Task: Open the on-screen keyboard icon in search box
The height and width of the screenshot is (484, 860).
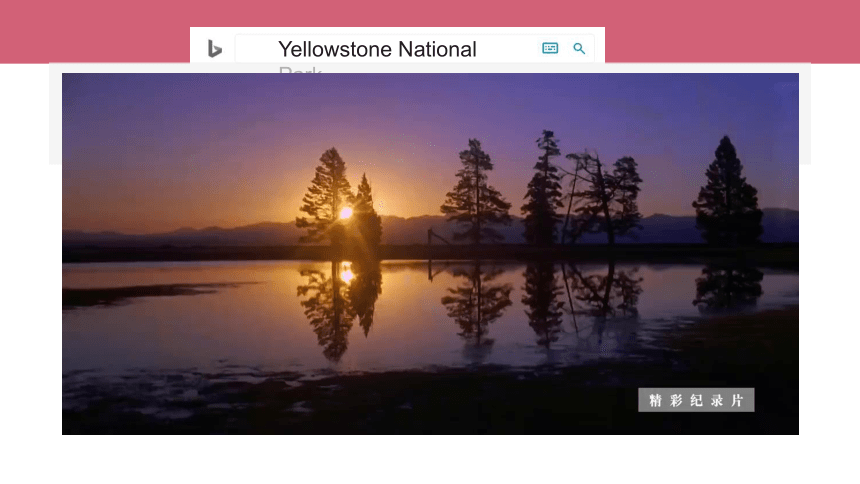Action: pyautogui.click(x=550, y=48)
